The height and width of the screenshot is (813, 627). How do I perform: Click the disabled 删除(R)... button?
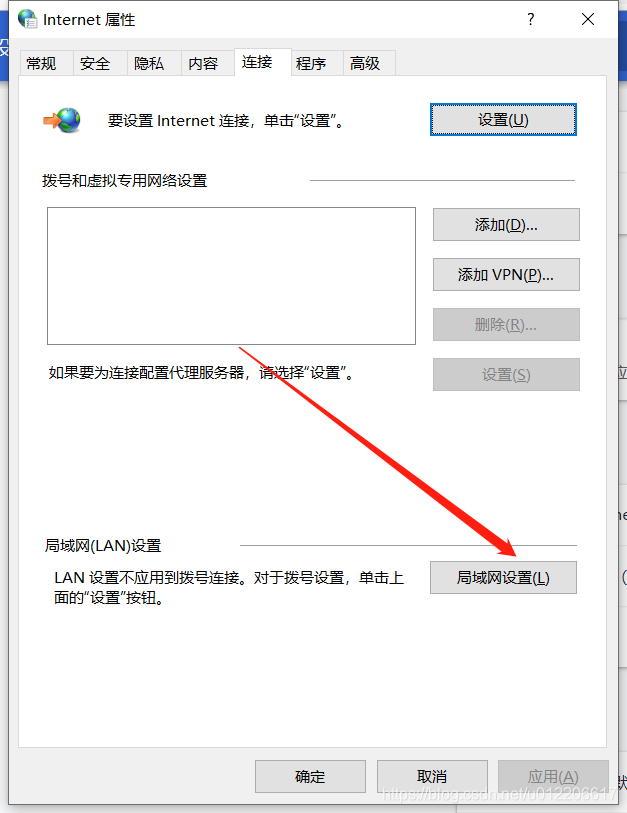pyautogui.click(x=506, y=325)
